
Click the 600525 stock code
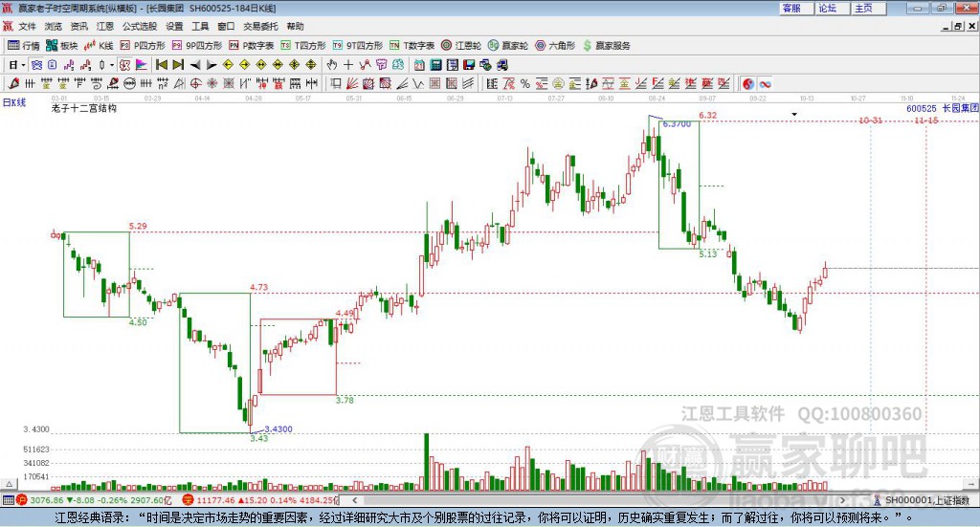point(922,109)
